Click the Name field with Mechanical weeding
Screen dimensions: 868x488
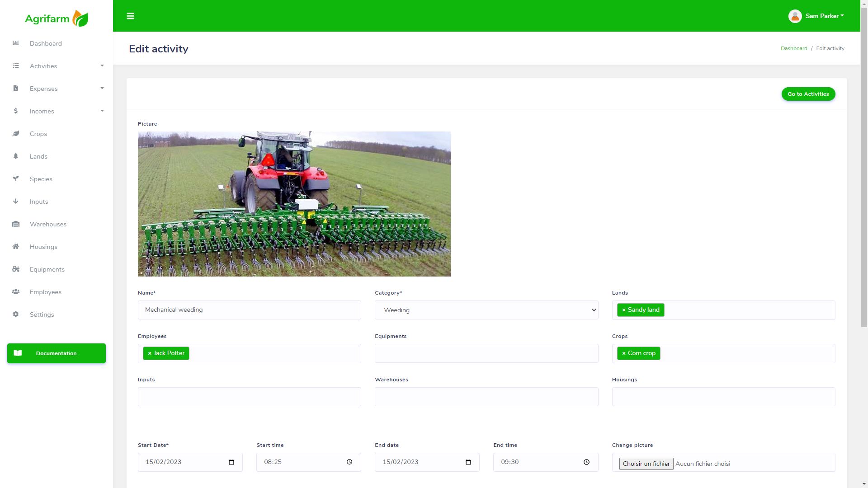250,310
